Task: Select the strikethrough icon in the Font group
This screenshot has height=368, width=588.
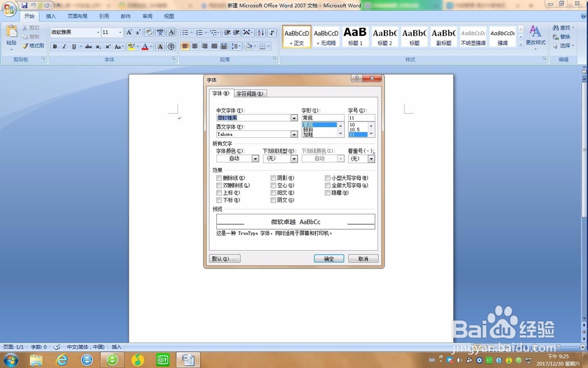Action: pos(89,47)
